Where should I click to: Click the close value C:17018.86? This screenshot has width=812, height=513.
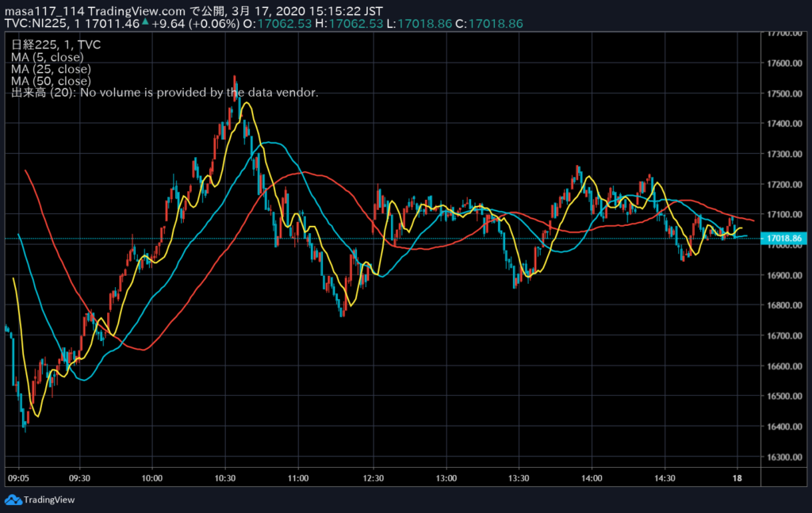click(488, 24)
